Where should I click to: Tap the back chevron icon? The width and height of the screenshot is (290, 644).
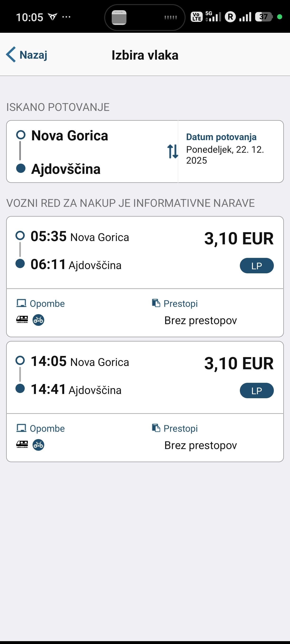click(11, 55)
